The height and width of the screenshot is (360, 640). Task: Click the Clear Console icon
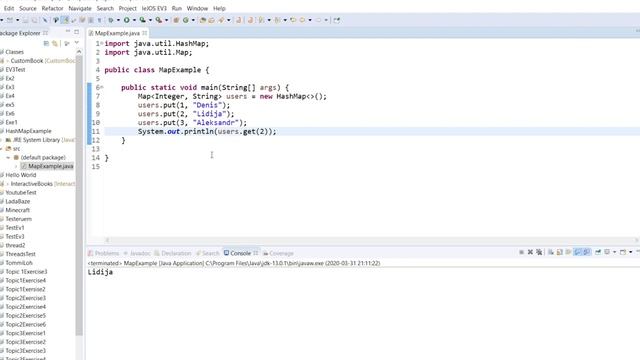[x=551, y=252]
